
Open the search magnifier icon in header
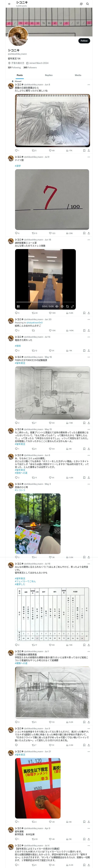88,4
